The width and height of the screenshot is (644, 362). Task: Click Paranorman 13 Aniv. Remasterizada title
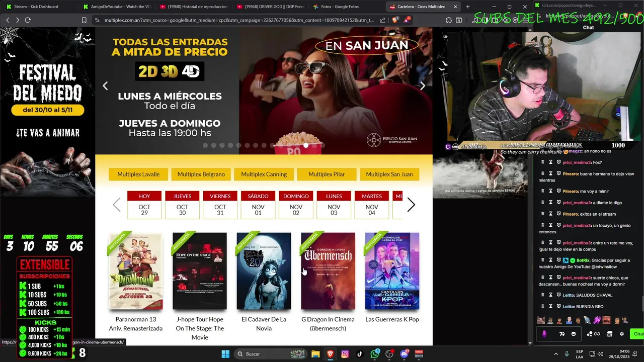[136, 324]
